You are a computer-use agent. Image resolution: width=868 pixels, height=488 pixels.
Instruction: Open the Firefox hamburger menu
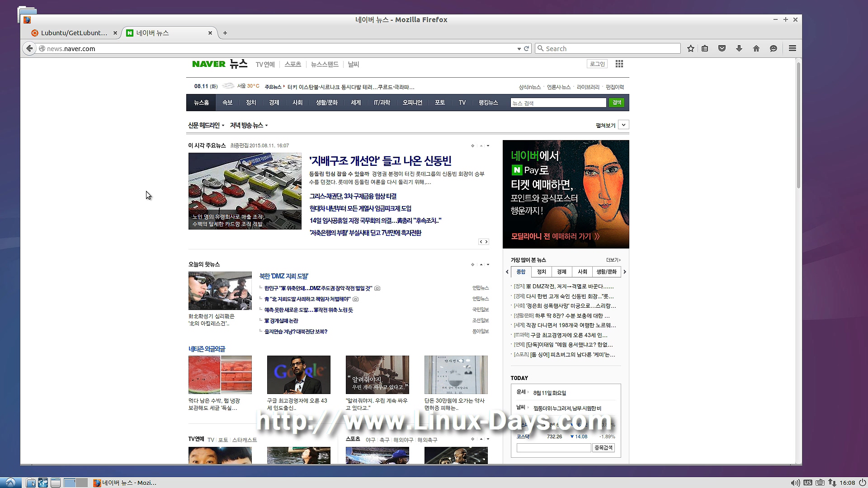tap(793, 48)
